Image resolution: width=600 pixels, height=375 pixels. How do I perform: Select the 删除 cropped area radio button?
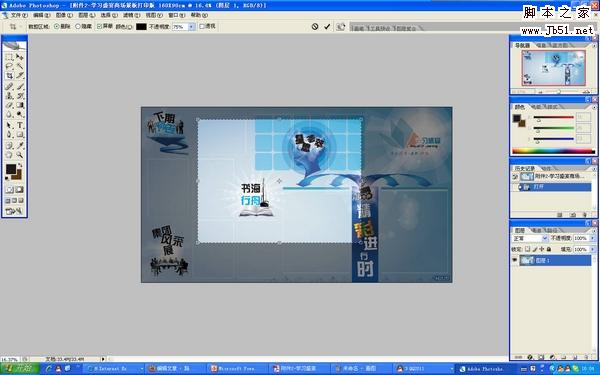[57, 26]
